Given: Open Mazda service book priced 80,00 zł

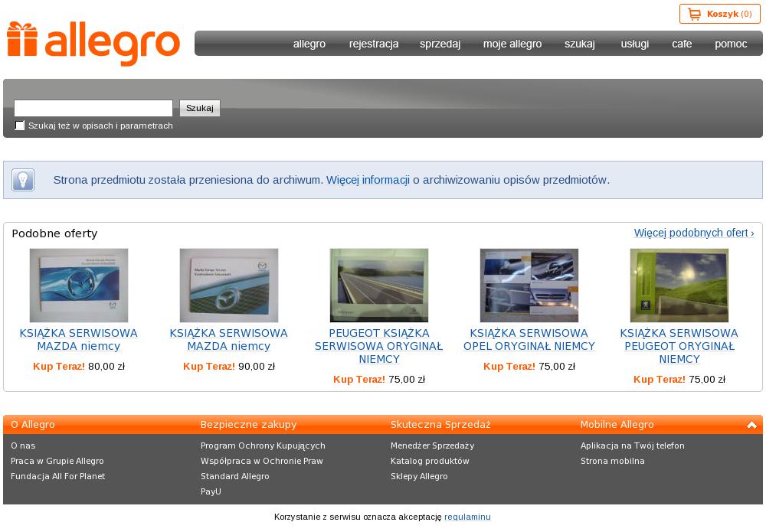Looking at the screenshot, I should (x=79, y=340).
